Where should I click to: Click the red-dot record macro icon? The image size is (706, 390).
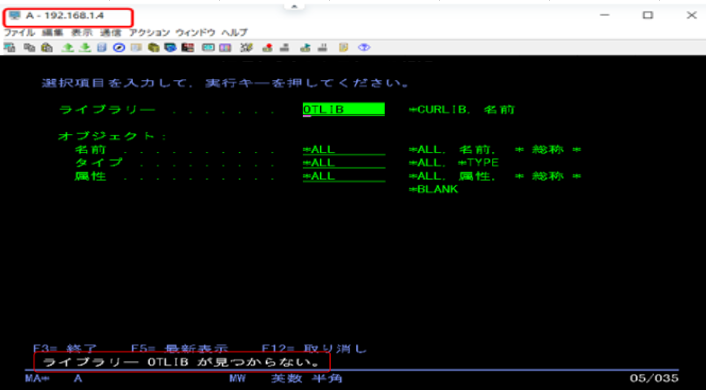tap(268, 48)
